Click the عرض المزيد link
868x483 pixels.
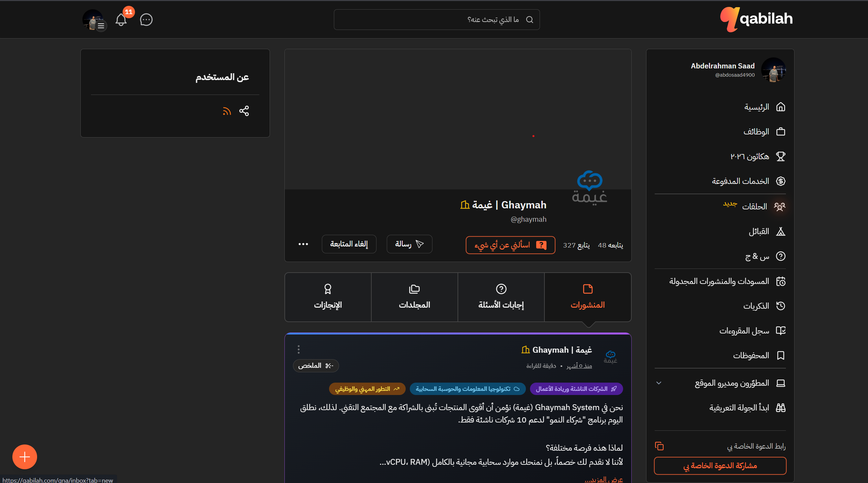(604, 479)
